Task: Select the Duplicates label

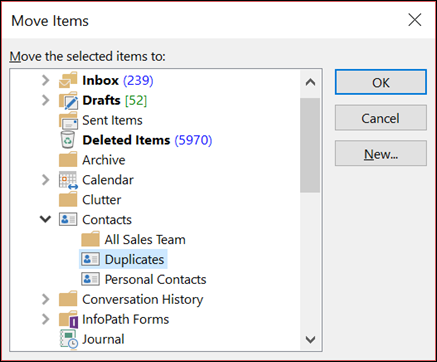Action: click(134, 259)
